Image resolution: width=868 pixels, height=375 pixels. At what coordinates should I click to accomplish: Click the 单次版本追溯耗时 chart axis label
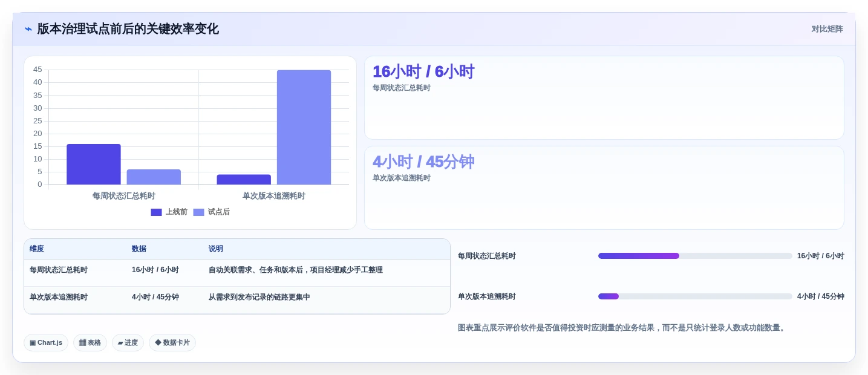pos(274,196)
